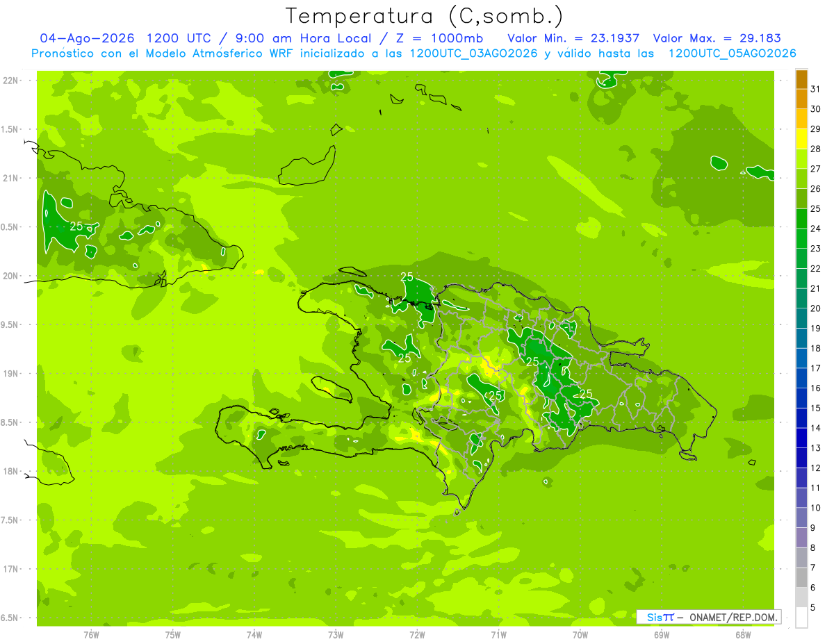The width and height of the screenshot is (834, 644).
Task: Click the 22N latitude axis label
Action: click(11, 81)
